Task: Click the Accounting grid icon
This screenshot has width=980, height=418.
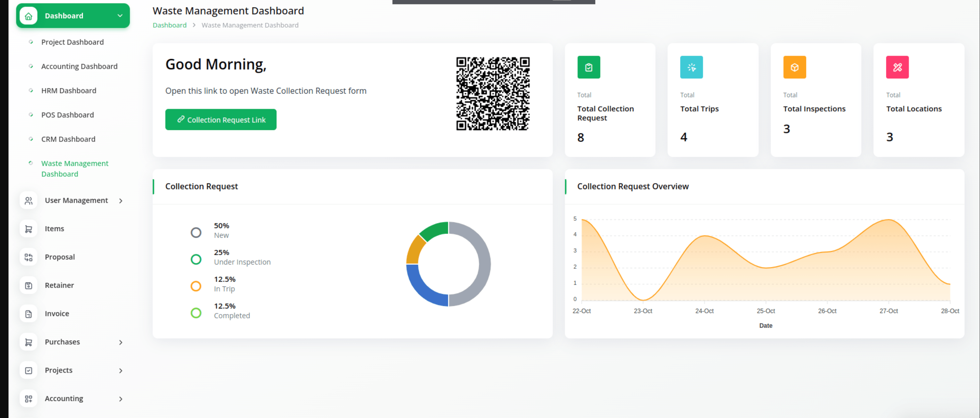Action: pyautogui.click(x=28, y=399)
